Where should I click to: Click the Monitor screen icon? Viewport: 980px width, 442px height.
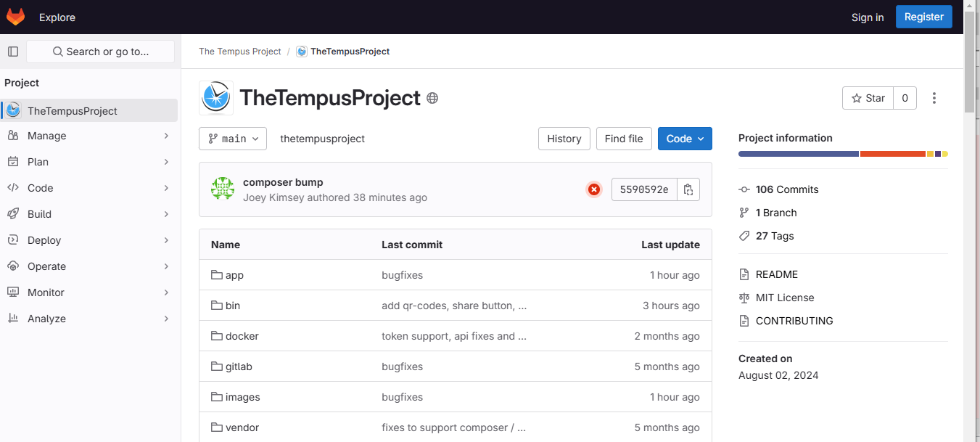13,292
